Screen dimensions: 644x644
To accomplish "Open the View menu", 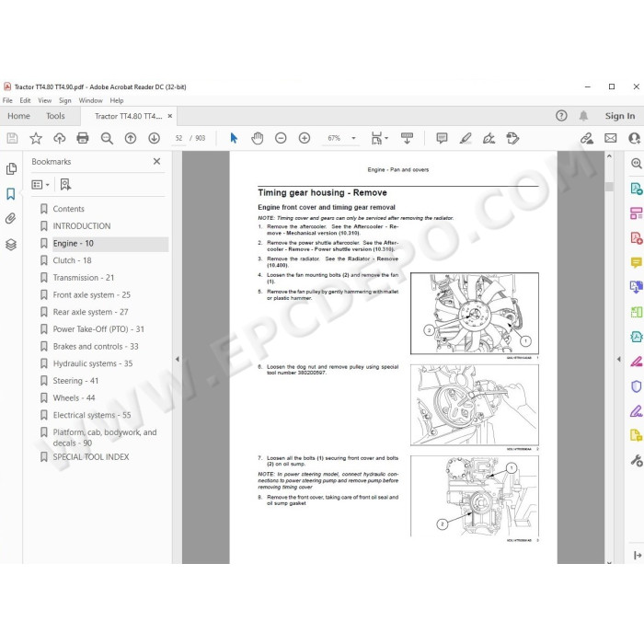I will point(45,100).
